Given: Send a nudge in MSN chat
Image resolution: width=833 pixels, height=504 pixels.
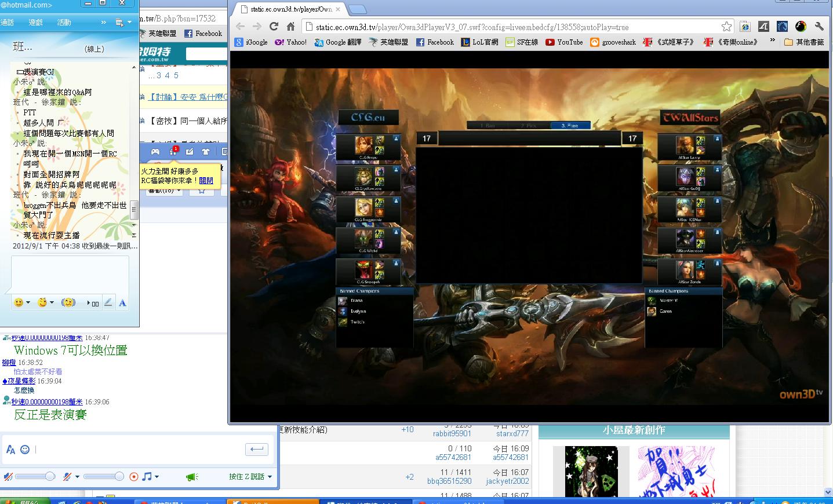Looking at the screenshot, I should [x=68, y=302].
